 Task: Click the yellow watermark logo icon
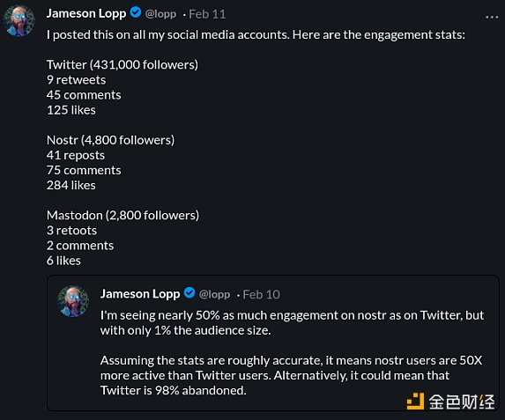click(x=415, y=401)
